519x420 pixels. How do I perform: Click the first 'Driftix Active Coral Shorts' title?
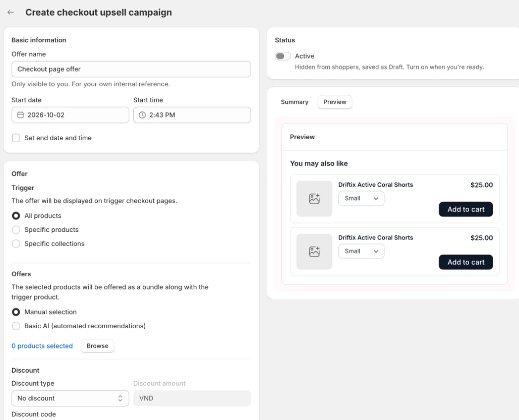click(x=376, y=185)
